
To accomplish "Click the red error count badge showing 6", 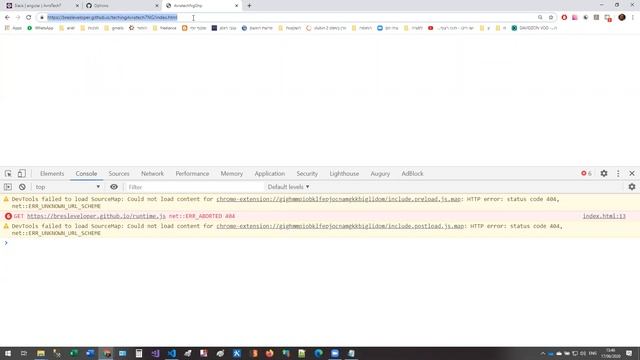I will 586,173.
